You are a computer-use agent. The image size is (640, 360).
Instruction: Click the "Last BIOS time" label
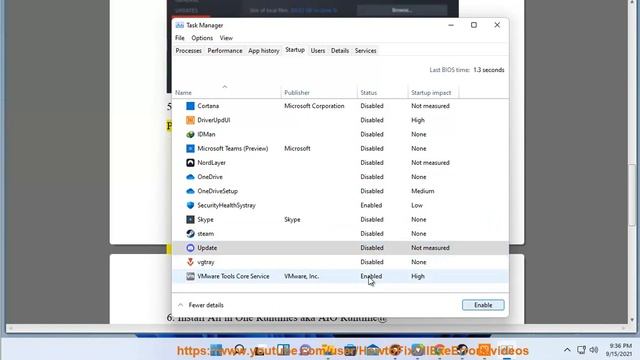(x=450, y=70)
